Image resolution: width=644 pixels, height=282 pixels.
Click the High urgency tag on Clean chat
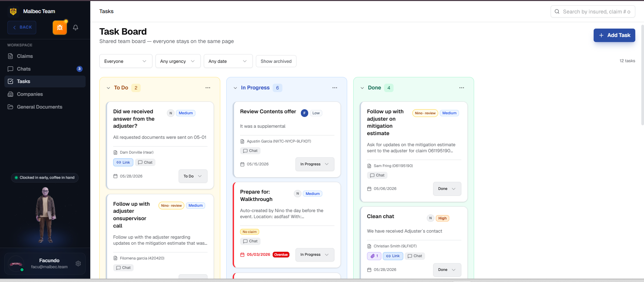click(442, 218)
